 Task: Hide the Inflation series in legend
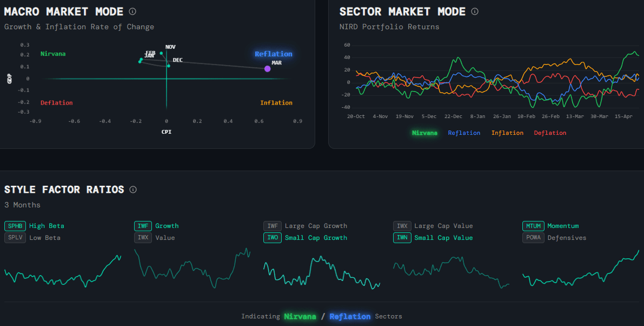pos(507,133)
